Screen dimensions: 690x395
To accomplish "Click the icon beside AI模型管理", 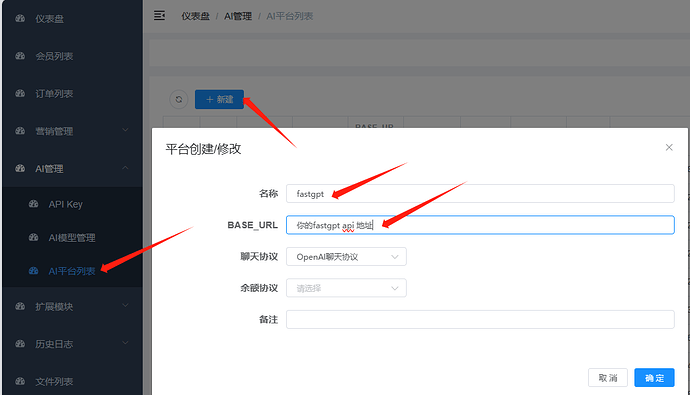I will [33, 237].
